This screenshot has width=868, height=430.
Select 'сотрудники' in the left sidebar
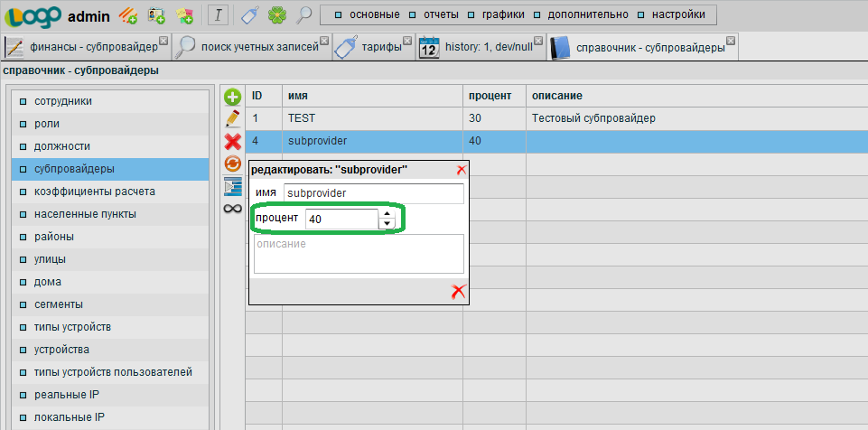point(63,101)
